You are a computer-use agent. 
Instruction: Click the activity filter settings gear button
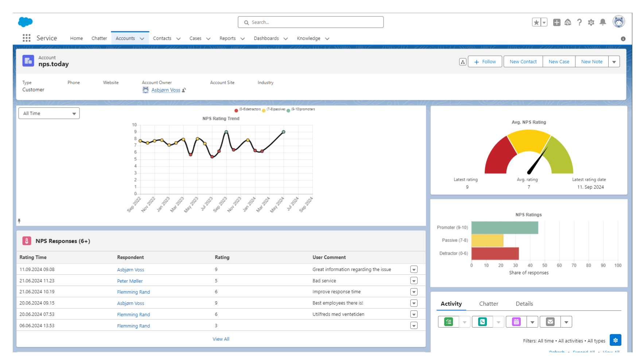[x=615, y=340]
